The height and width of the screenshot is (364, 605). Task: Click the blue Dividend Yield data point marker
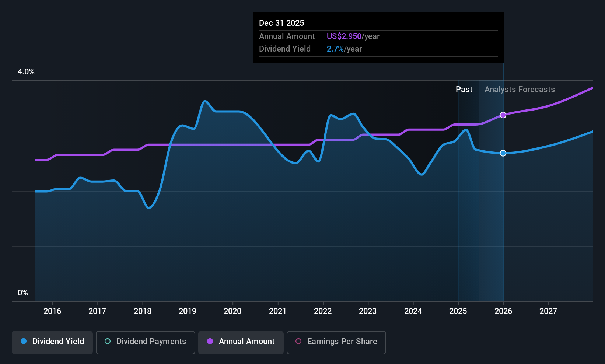tap(503, 153)
